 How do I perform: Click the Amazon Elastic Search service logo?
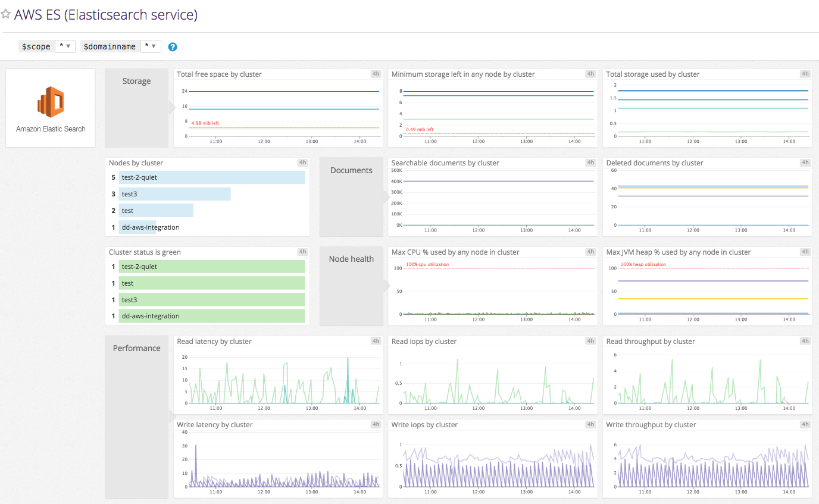50,102
